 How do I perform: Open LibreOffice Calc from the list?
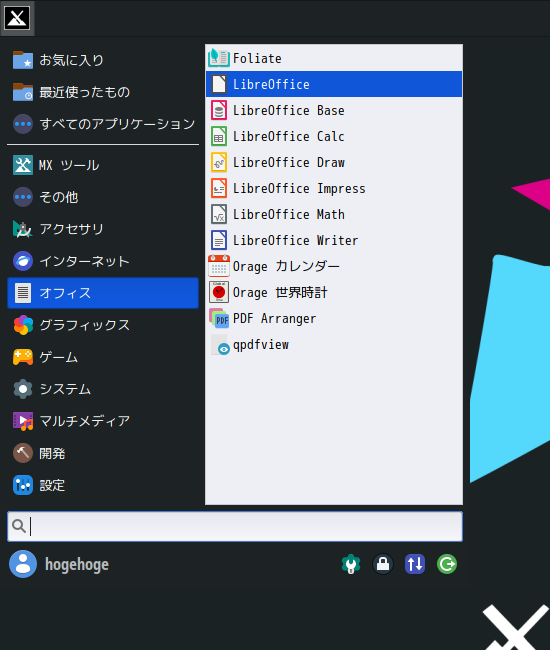334,136
